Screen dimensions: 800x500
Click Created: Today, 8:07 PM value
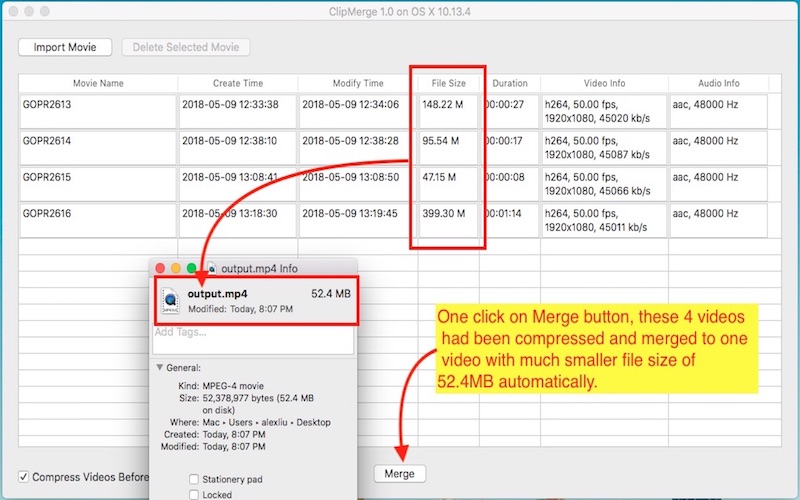(234, 435)
